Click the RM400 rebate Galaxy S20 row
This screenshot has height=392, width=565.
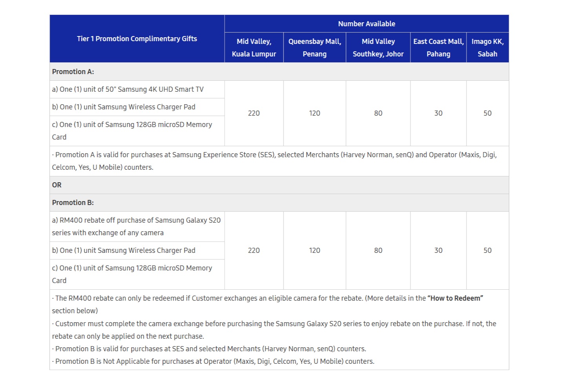coord(137,227)
